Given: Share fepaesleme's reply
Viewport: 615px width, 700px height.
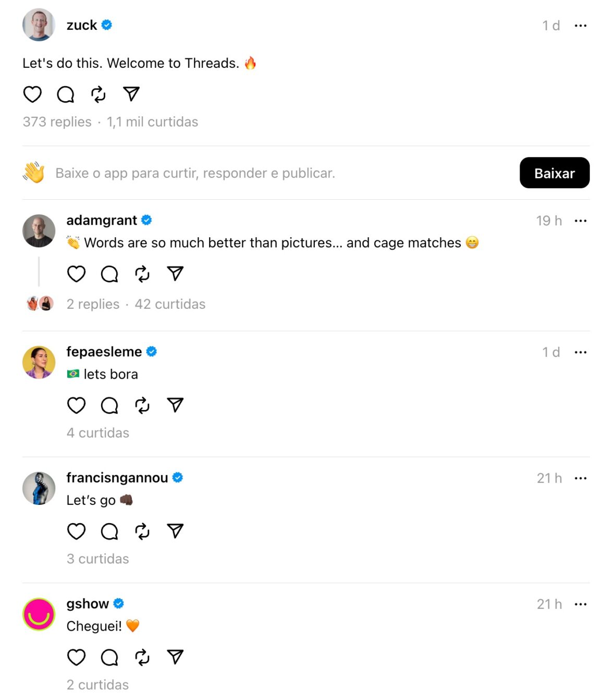Looking at the screenshot, I should click(175, 405).
